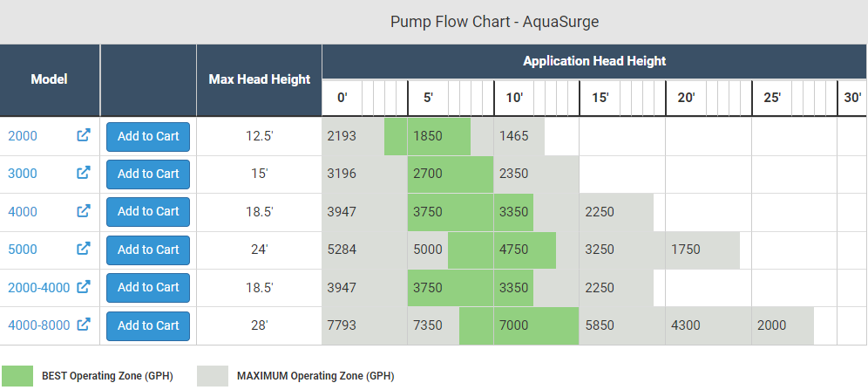The height and width of the screenshot is (390, 868).
Task: Open external link icon for model 2000-4000
Action: coord(83,286)
